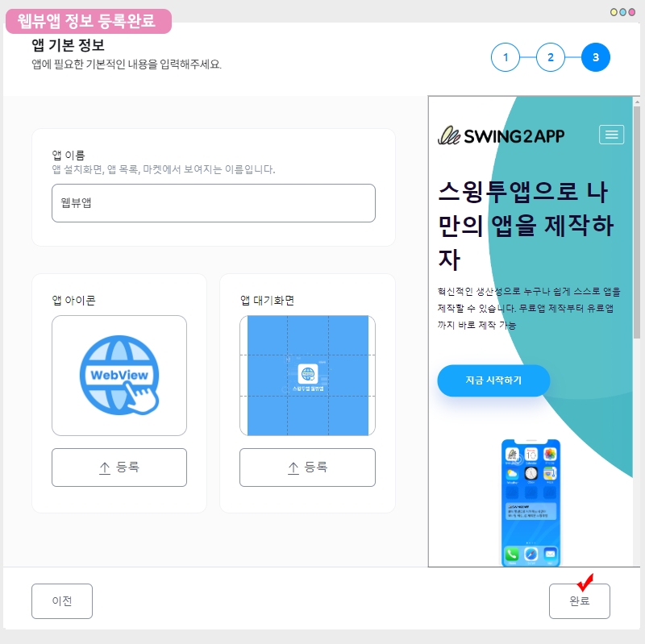Click the yellow dot in window corner

click(614, 12)
